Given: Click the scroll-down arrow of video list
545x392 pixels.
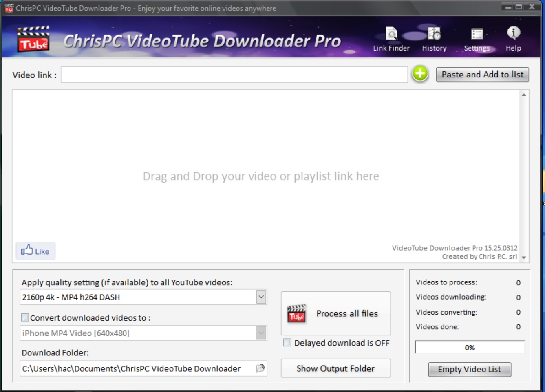Looking at the screenshot, I should coord(524,258).
